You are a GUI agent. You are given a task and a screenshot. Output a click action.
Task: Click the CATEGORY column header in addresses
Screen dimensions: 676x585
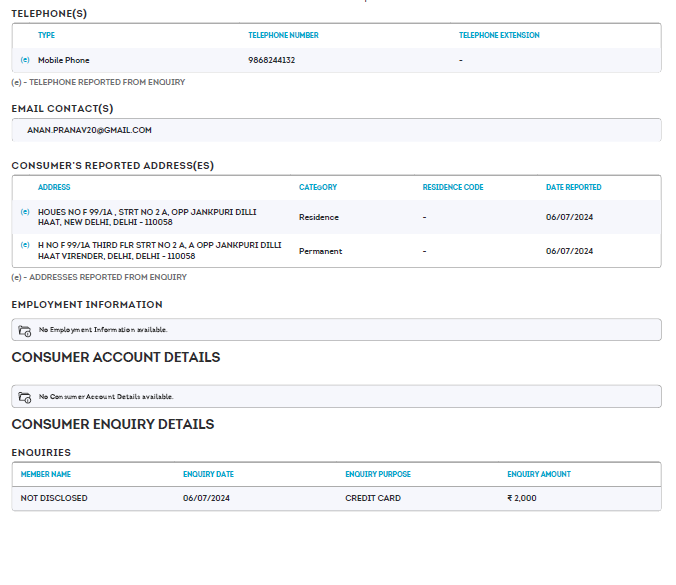point(318,187)
